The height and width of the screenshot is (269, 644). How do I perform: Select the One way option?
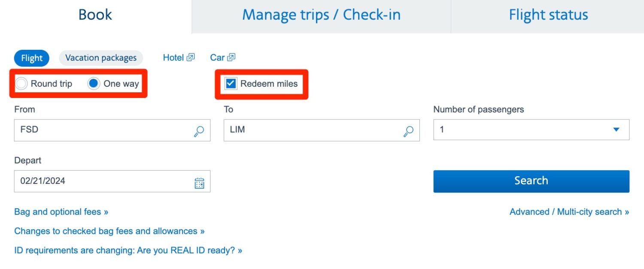[x=93, y=84]
